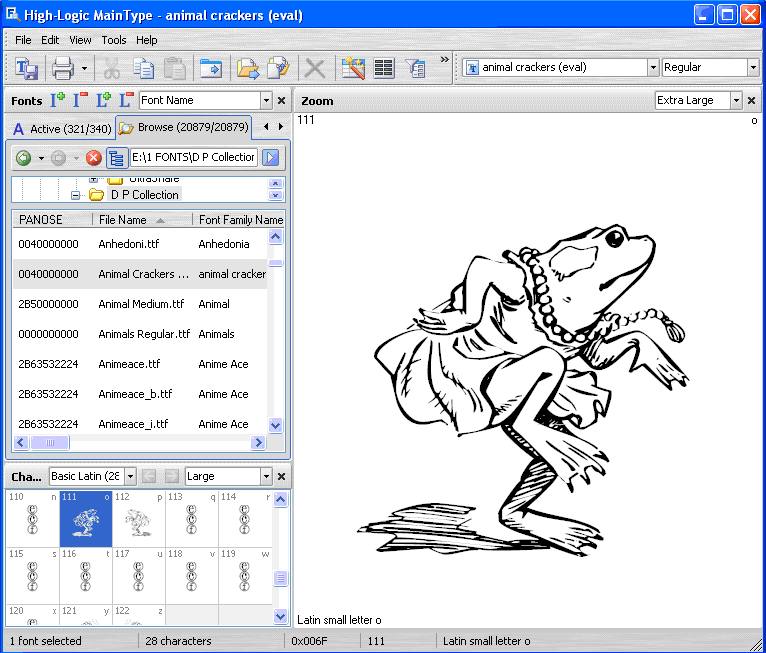Image resolution: width=766 pixels, height=653 pixels.
Task: Click the character grid scroll down arrow
Action: pyautogui.click(x=280, y=616)
